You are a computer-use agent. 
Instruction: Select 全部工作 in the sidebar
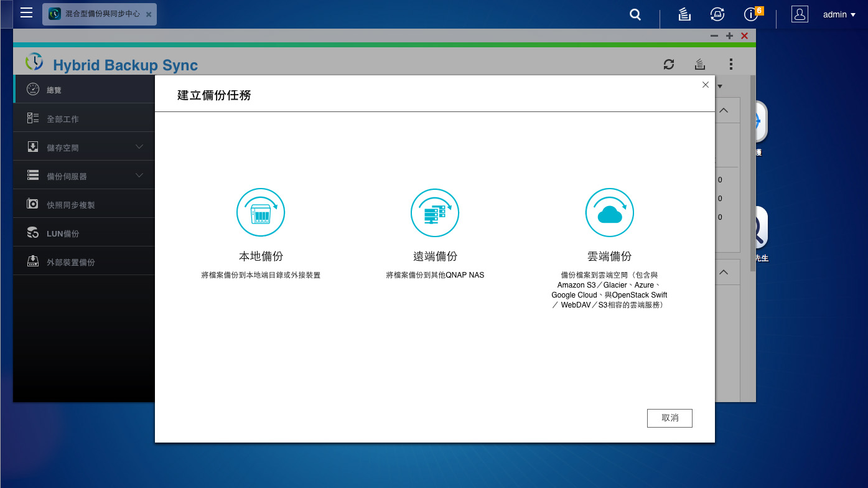pyautogui.click(x=84, y=118)
